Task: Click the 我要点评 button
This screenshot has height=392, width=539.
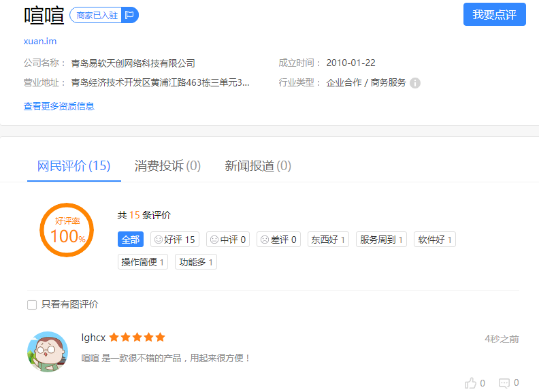Action: [x=494, y=14]
